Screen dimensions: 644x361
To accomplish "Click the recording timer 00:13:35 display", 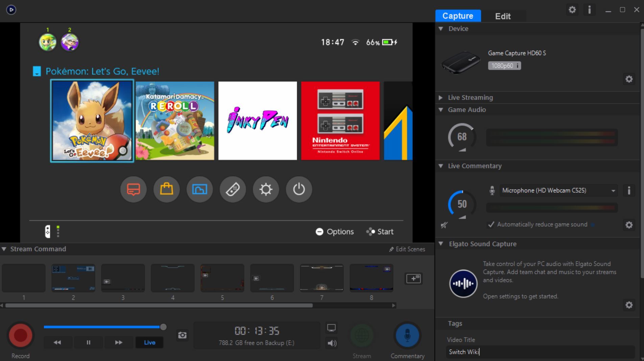I will pos(257,331).
